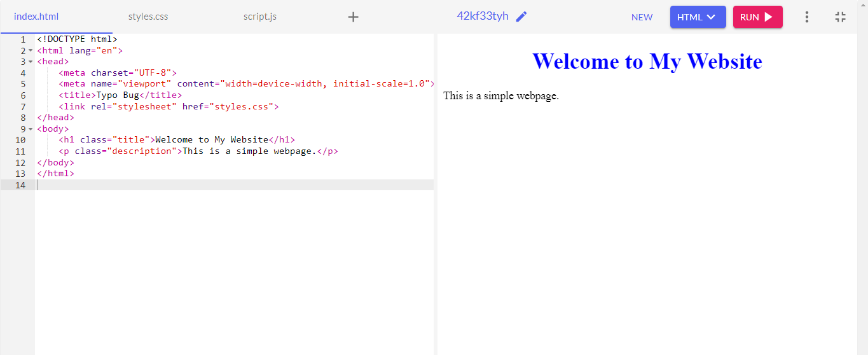Click the 'This is a simple webpage.' preview paragraph
This screenshot has height=355, width=868.
tap(501, 96)
